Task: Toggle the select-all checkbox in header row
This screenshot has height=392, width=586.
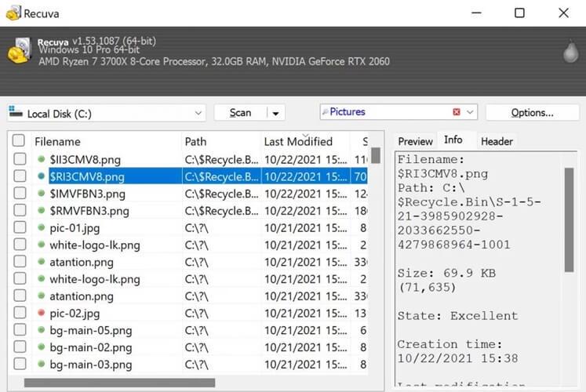Action: 18,140
